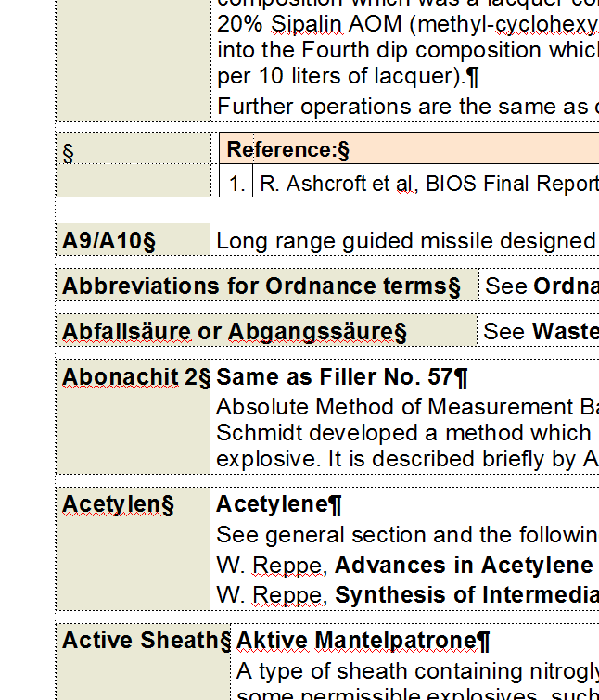Click 'Long range guided missile designed' text
The width and height of the screenshot is (599, 700).
coord(406,241)
